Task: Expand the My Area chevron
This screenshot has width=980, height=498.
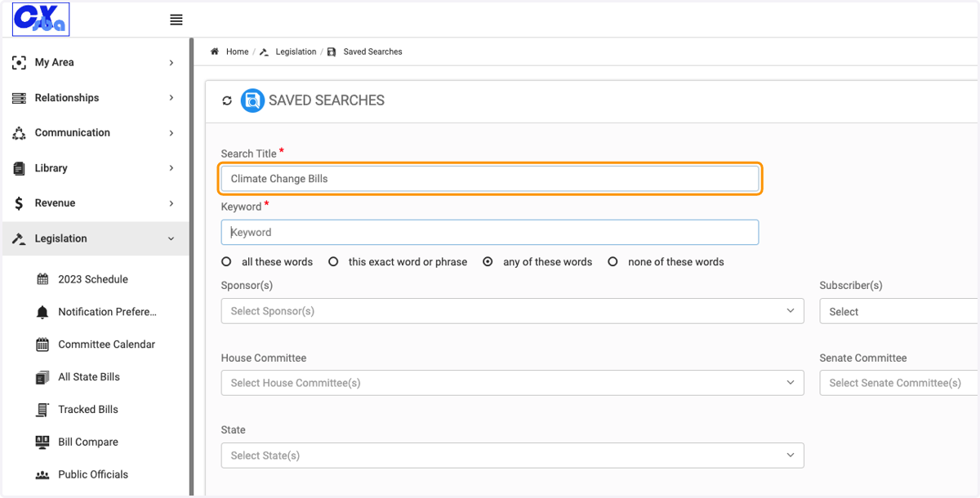Action: pyautogui.click(x=171, y=63)
